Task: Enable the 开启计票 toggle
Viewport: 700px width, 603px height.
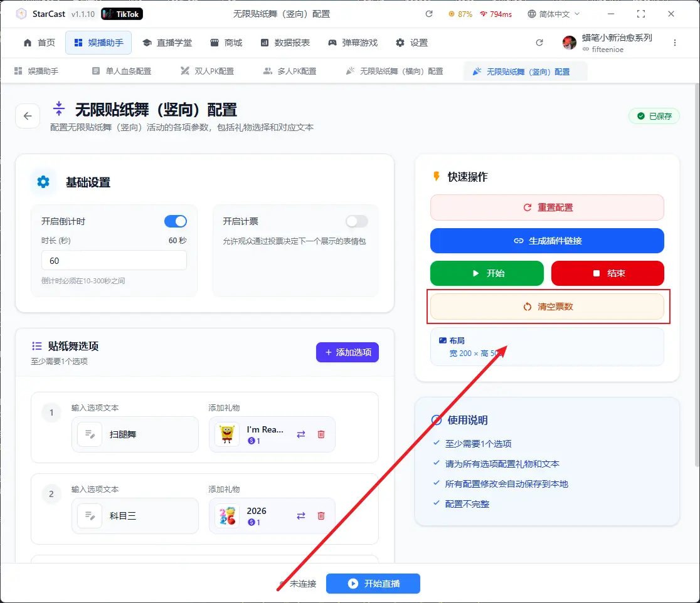Action: tap(357, 221)
